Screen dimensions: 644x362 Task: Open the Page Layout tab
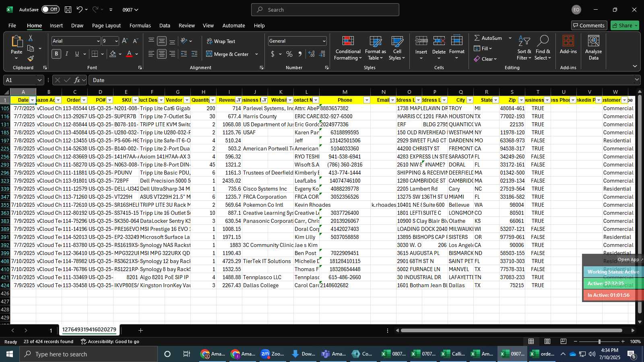106,25
